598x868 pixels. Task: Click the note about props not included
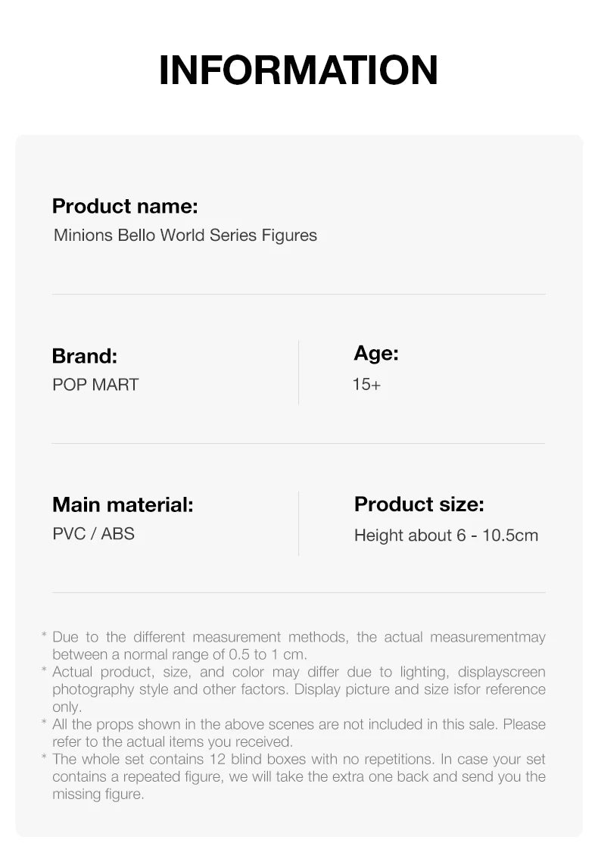click(298, 732)
